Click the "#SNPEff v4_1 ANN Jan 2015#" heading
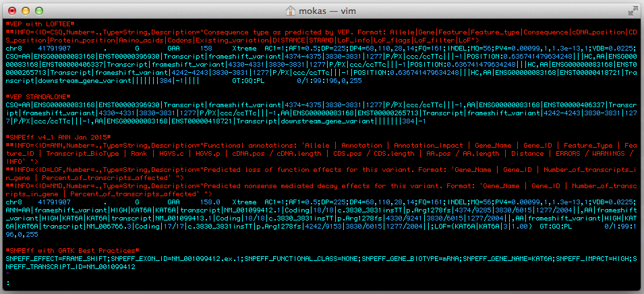Screen dimensions: 644x294 click(58, 137)
